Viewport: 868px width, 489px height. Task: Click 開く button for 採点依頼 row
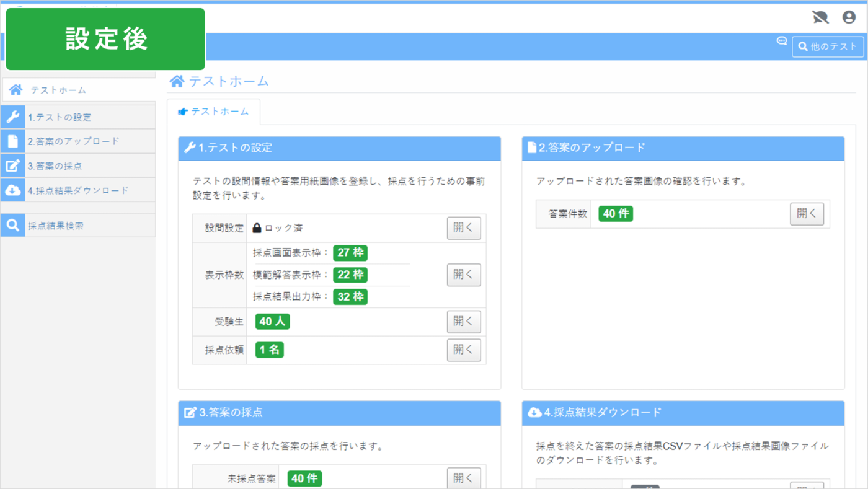pyautogui.click(x=464, y=350)
